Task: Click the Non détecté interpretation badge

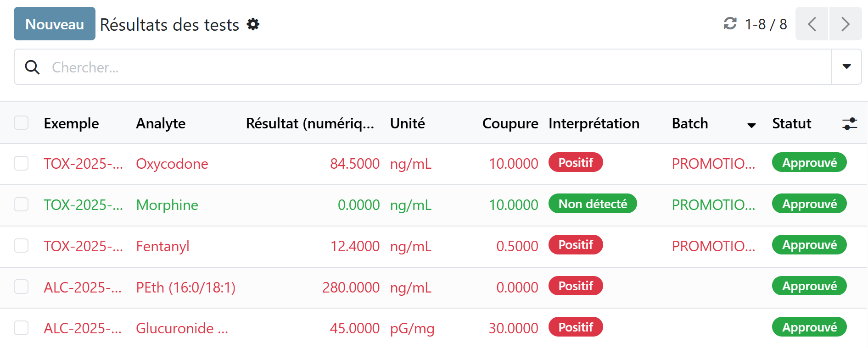Action: 592,204
